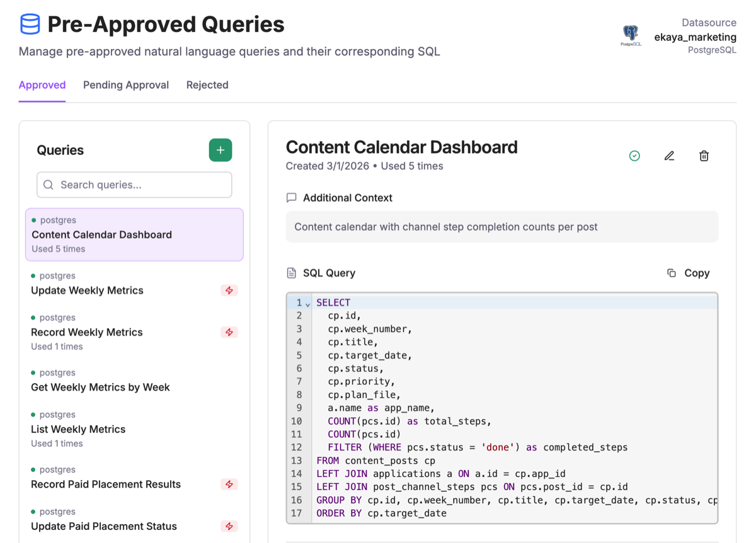
Task: Focus the Search queries input field
Action: coord(134,185)
